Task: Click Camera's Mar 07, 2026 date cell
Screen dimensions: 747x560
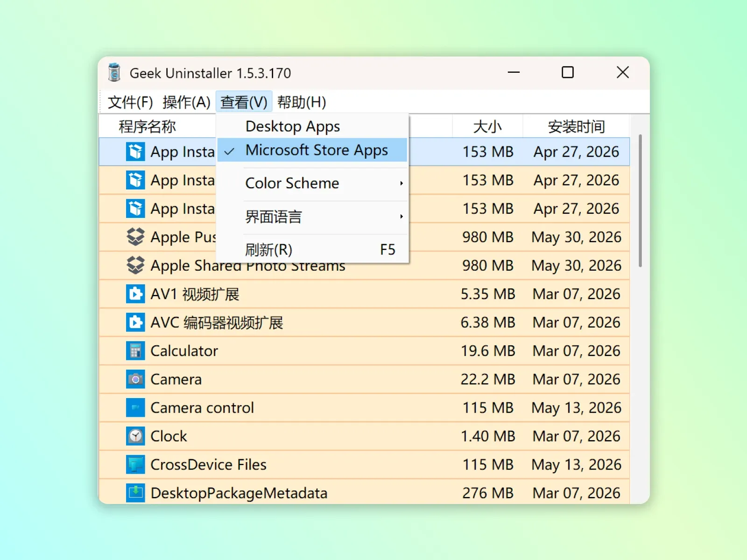Action: pyautogui.click(x=577, y=379)
